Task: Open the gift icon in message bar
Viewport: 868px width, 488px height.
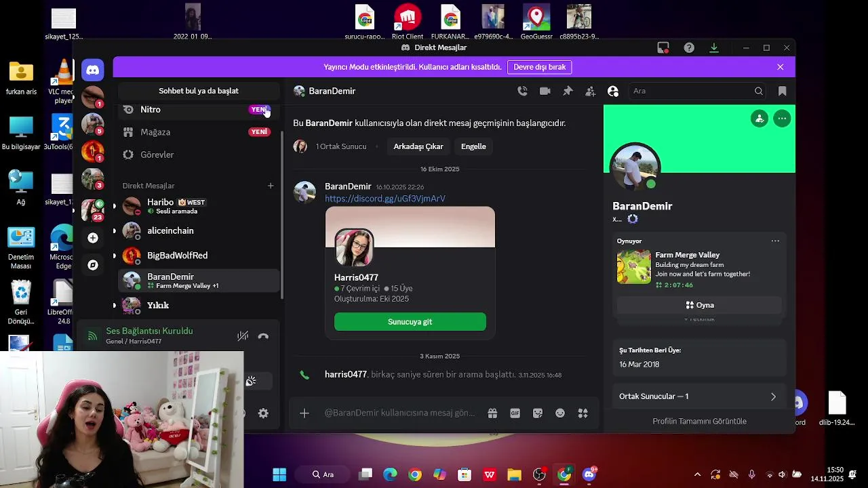Action: 492,413
